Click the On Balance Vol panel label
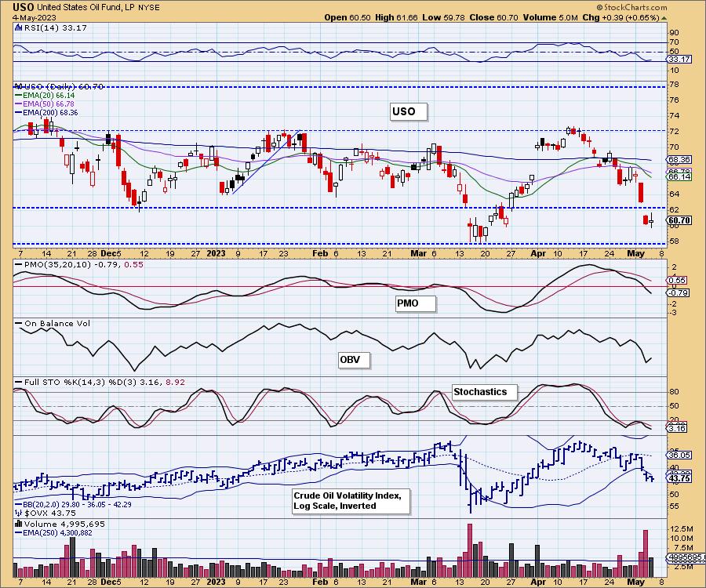 pyautogui.click(x=57, y=324)
